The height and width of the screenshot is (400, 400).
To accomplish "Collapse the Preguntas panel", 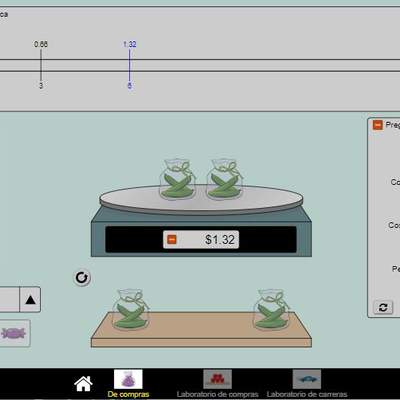I will (x=377, y=125).
